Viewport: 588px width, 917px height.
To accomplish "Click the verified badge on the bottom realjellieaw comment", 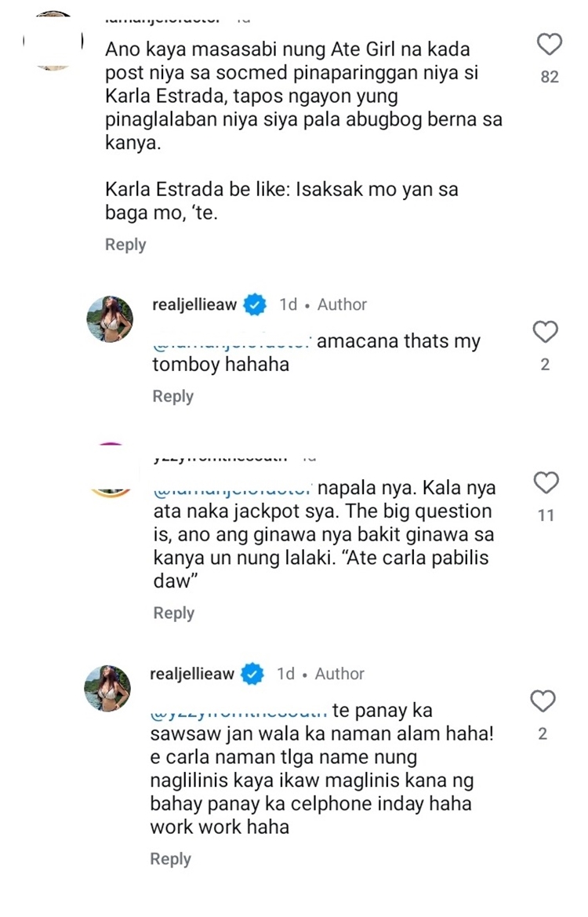I will (251, 673).
